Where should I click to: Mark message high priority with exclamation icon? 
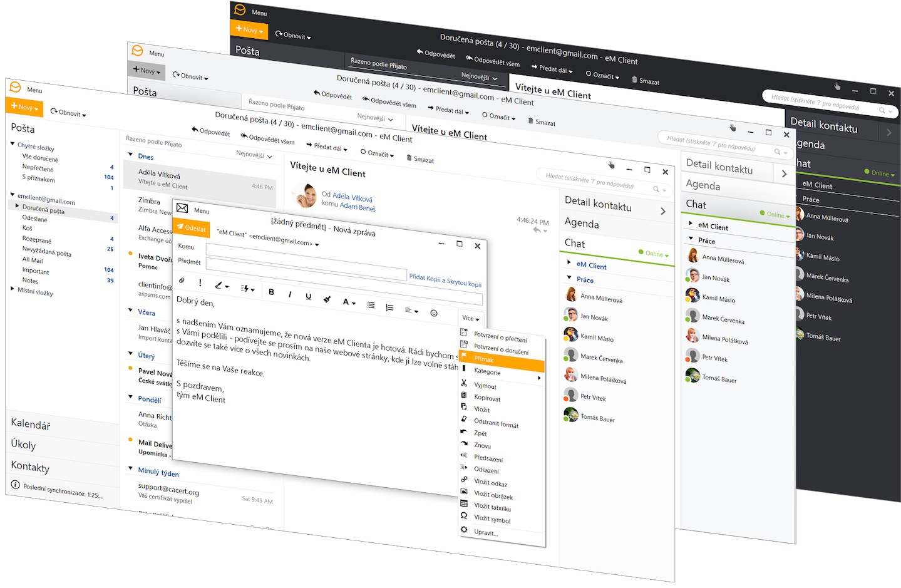tap(200, 282)
